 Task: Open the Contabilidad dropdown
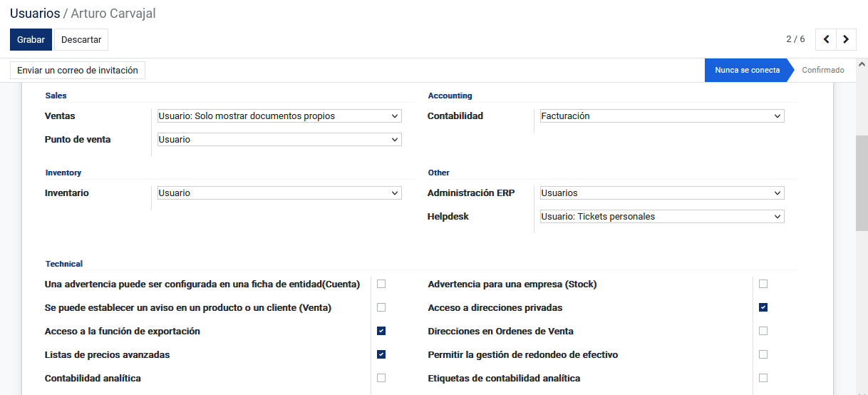[x=662, y=116]
